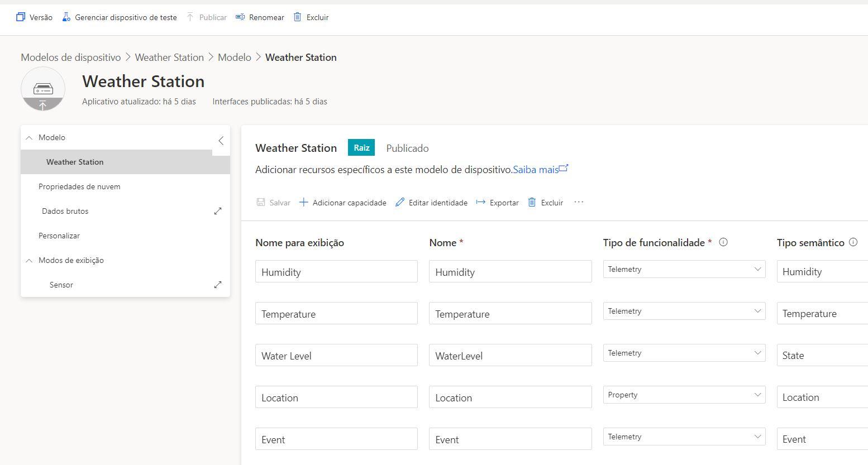
Task: Click the Tipo de funcionalidade info icon
Action: [x=723, y=242]
